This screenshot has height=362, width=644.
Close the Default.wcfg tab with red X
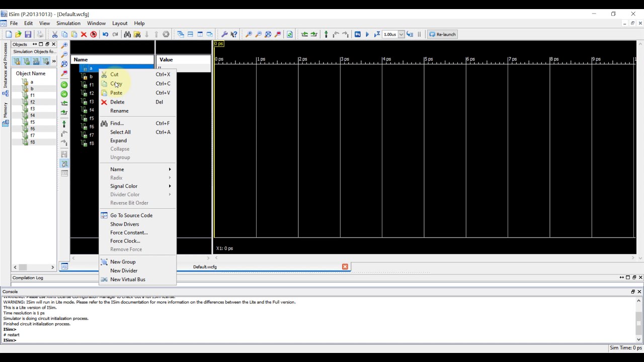(x=345, y=267)
